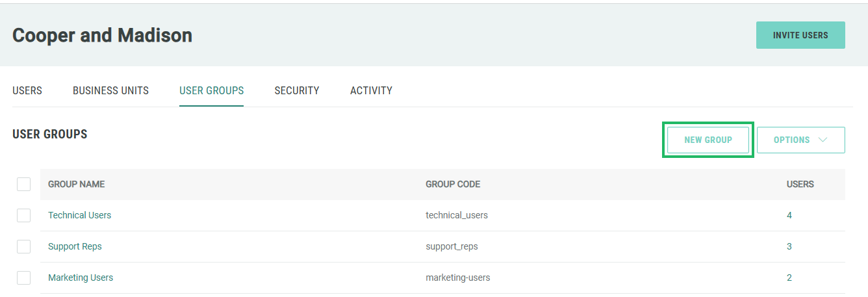Click the user count 3 for Support Reps
The width and height of the screenshot is (868, 297).
pyautogui.click(x=789, y=246)
